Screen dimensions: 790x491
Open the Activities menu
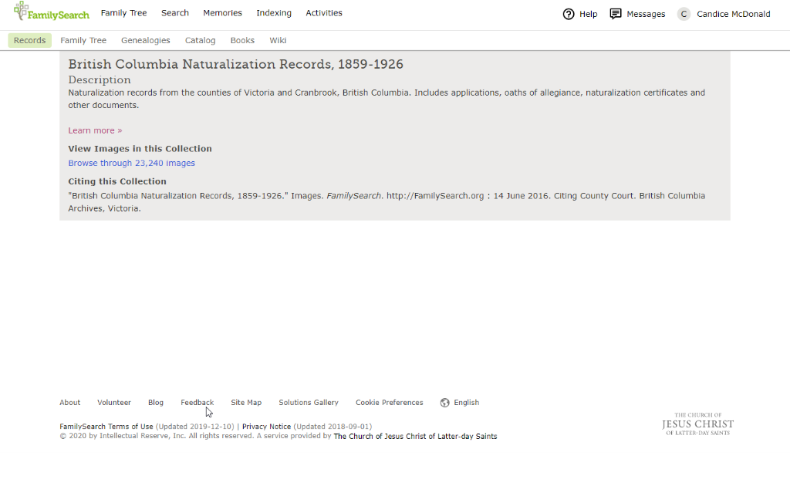324,13
